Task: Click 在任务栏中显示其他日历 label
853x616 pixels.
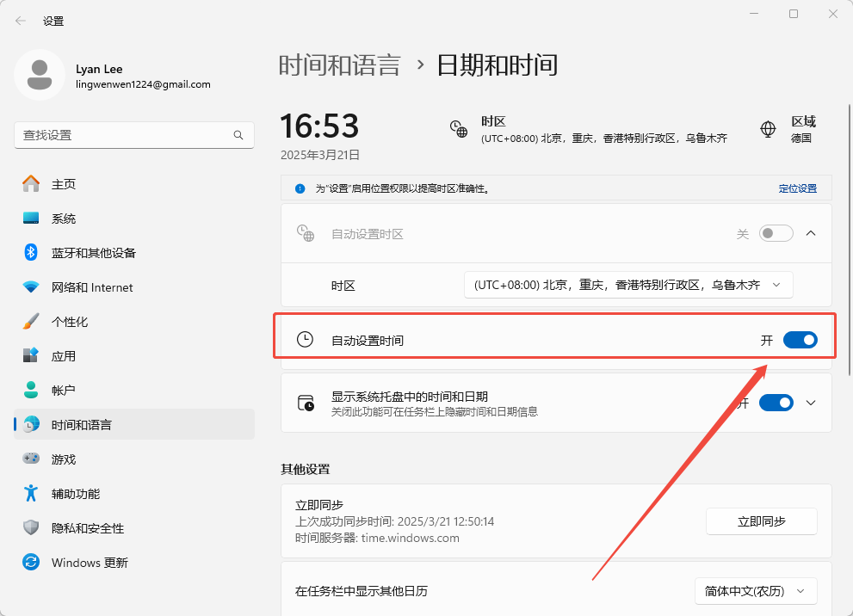Action: click(362, 591)
